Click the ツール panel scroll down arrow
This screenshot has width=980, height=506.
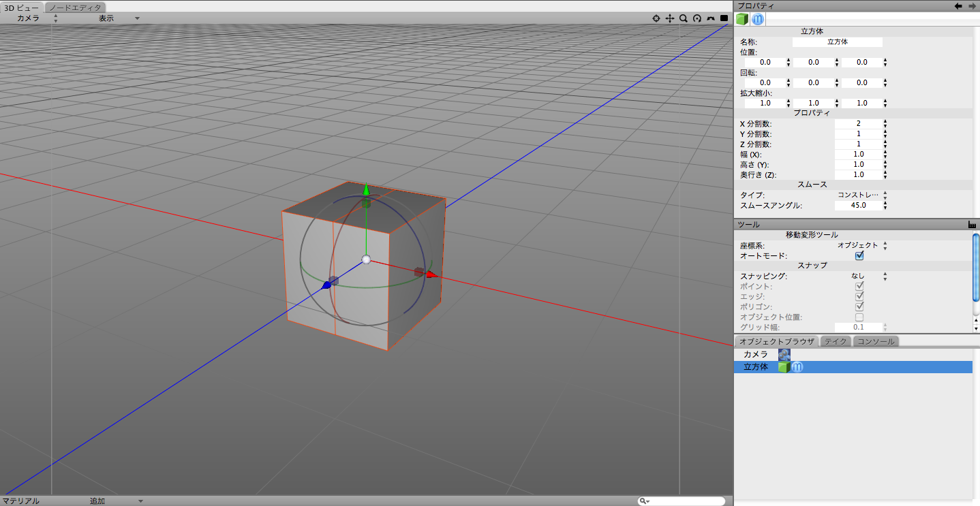(x=976, y=328)
